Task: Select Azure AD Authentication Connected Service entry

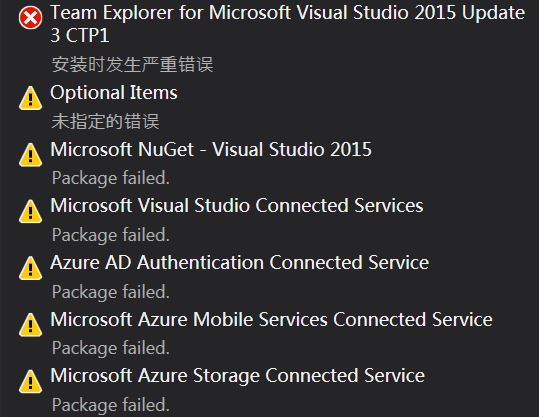Action: click(x=240, y=262)
